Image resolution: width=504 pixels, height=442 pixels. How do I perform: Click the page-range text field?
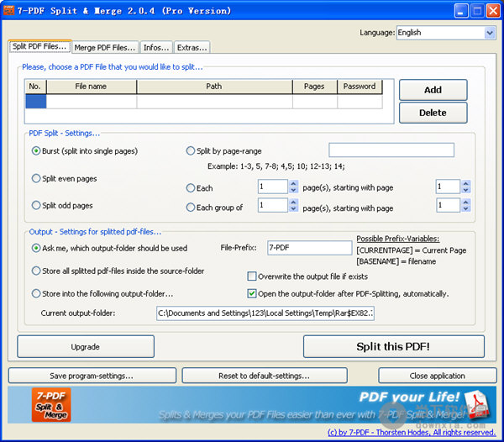click(x=391, y=150)
